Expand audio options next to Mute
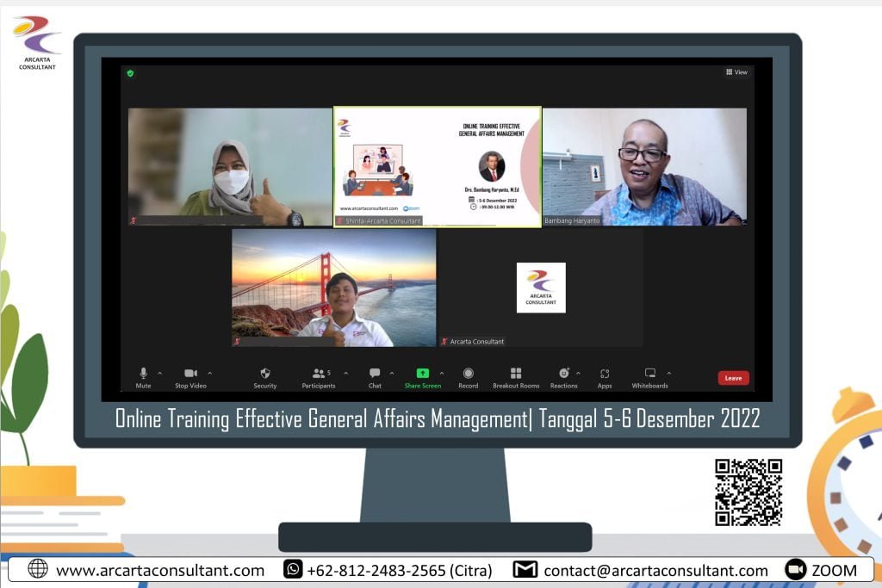The width and height of the screenshot is (882, 588). coord(158,373)
